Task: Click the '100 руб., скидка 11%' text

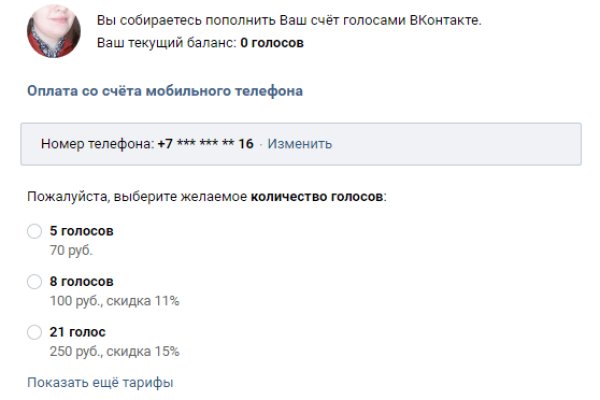Action: click(114, 301)
